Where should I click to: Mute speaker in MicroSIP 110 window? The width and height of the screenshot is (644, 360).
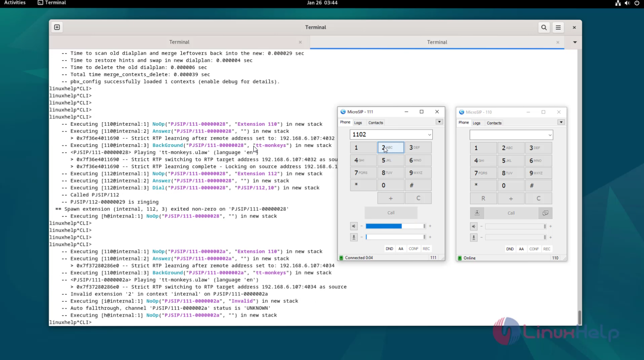pos(474,227)
